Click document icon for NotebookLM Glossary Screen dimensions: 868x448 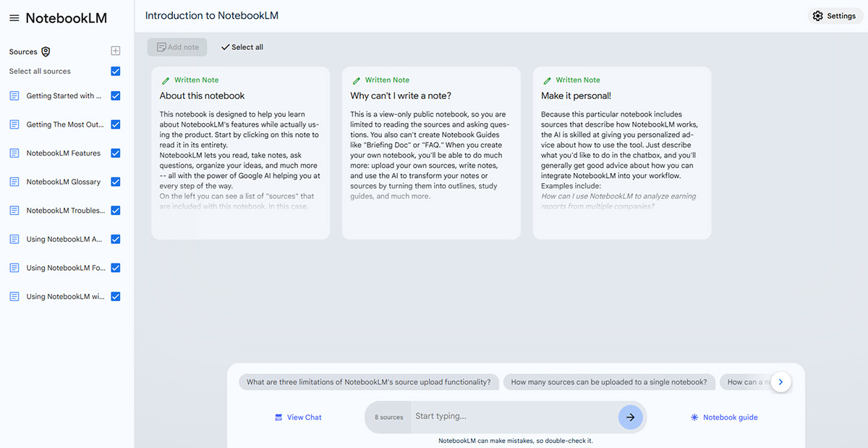click(x=14, y=182)
